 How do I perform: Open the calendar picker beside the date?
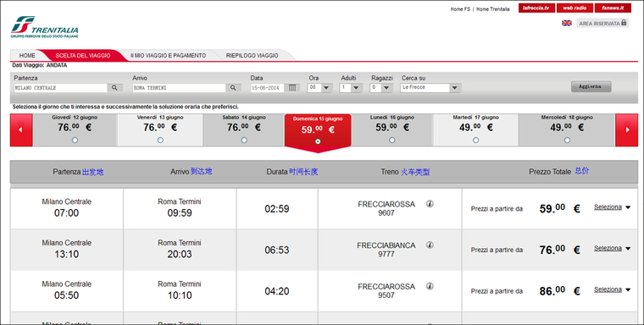pyautogui.click(x=292, y=88)
